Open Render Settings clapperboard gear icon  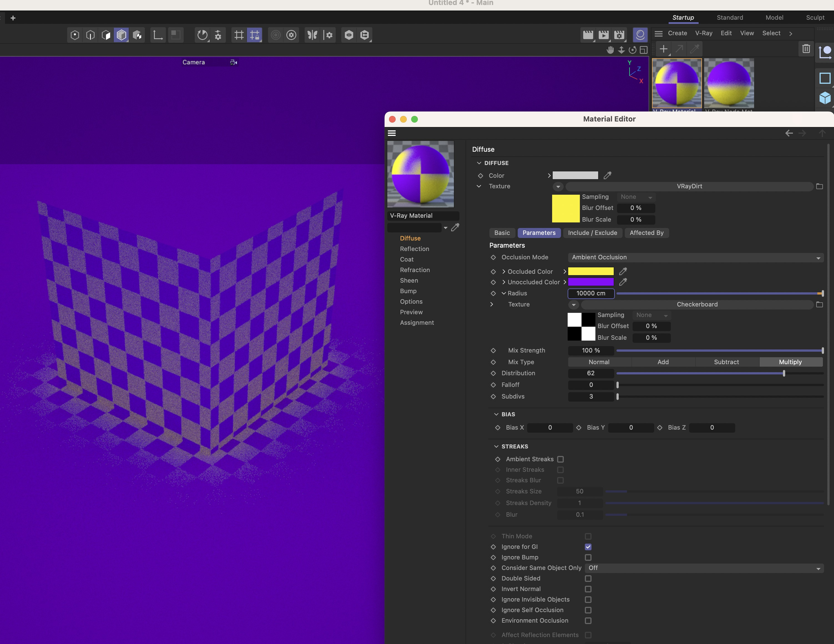pyautogui.click(x=619, y=35)
